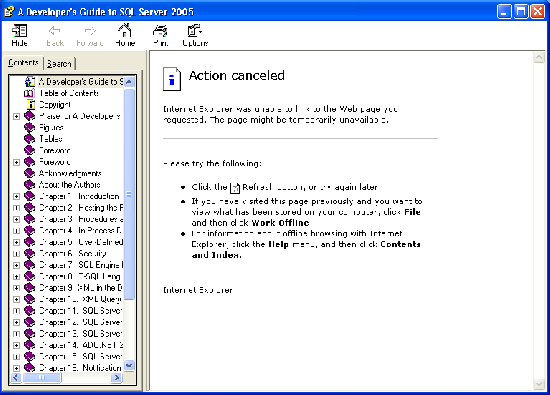This screenshot has width=550, height=395.
Task: Switch to the Search tab
Action: (59, 63)
